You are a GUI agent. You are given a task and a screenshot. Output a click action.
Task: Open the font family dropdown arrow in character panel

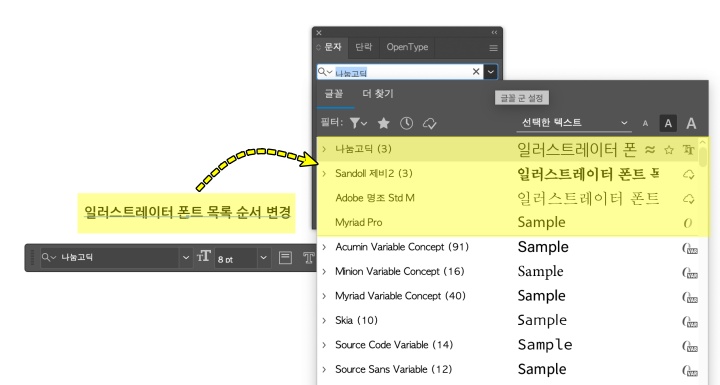(491, 72)
